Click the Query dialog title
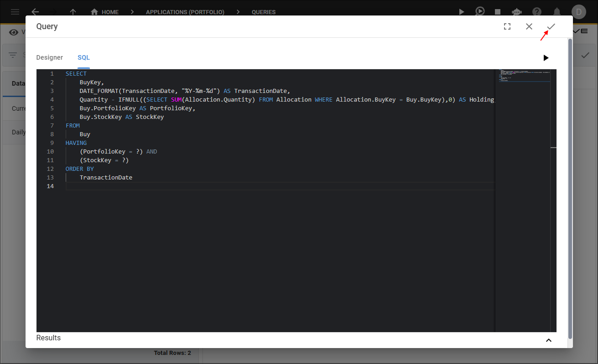Screen dimensions: 598x364 coord(47,26)
